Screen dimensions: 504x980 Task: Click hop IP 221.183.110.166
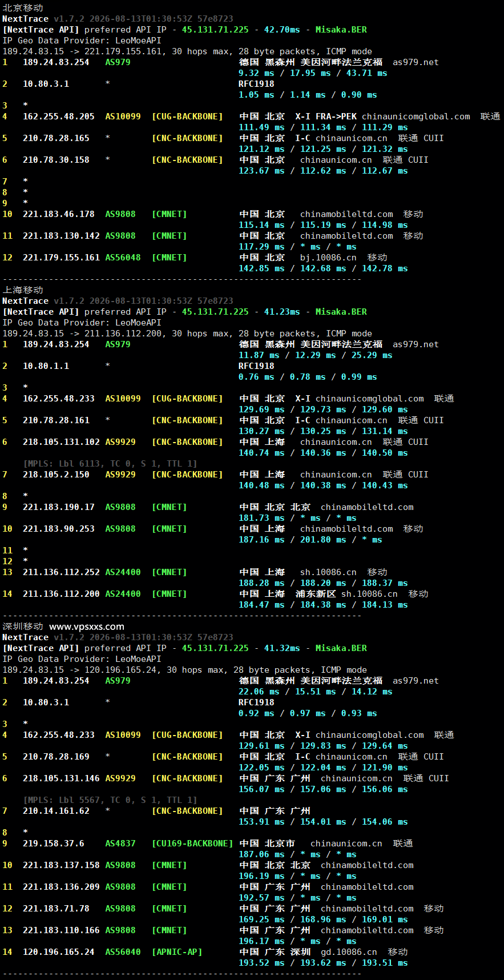[61, 930]
